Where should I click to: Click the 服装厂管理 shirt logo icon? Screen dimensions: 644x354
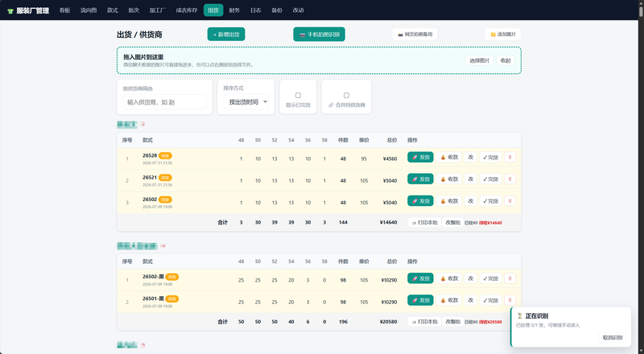point(10,10)
